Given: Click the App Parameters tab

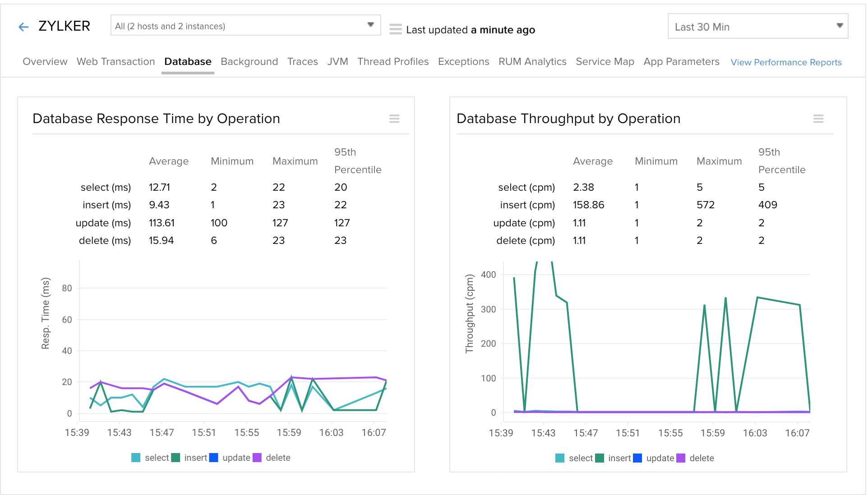Looking at the screenshot, I should pos(681,61).
